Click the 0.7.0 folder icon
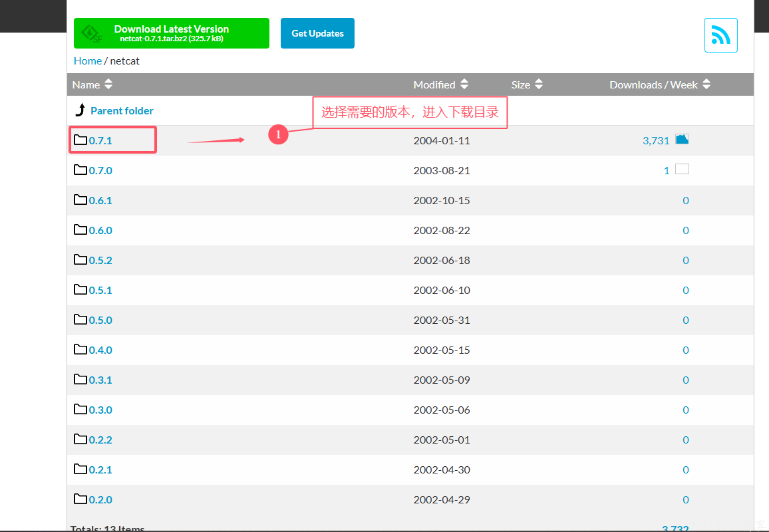The image size is (769, 532). click(80, 170)
